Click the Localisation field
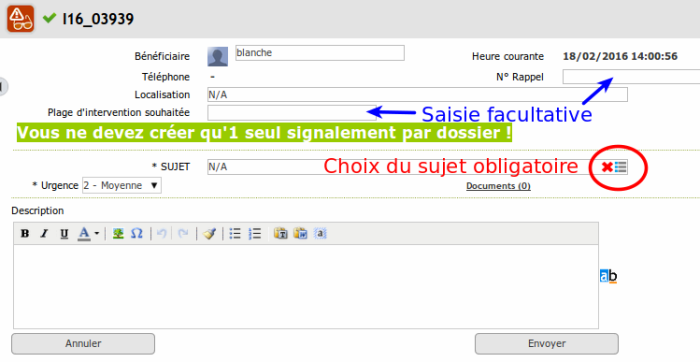 pos(417,95)
